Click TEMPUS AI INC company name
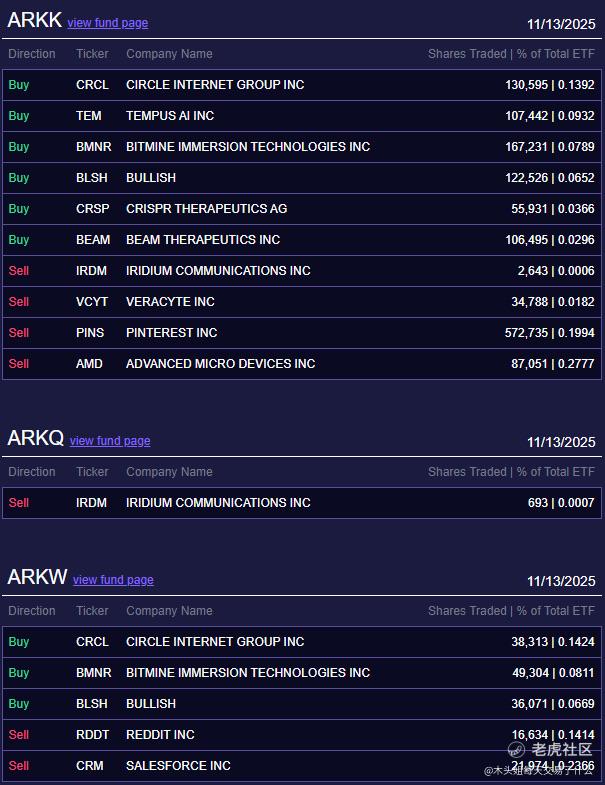Image resolution: width=605 pixels, height=785 pixels. [x=170, y=116]
